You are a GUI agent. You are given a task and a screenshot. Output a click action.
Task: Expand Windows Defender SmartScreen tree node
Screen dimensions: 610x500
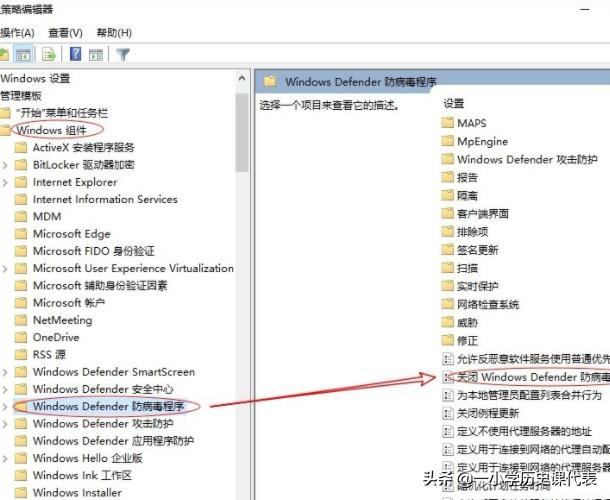6,372
